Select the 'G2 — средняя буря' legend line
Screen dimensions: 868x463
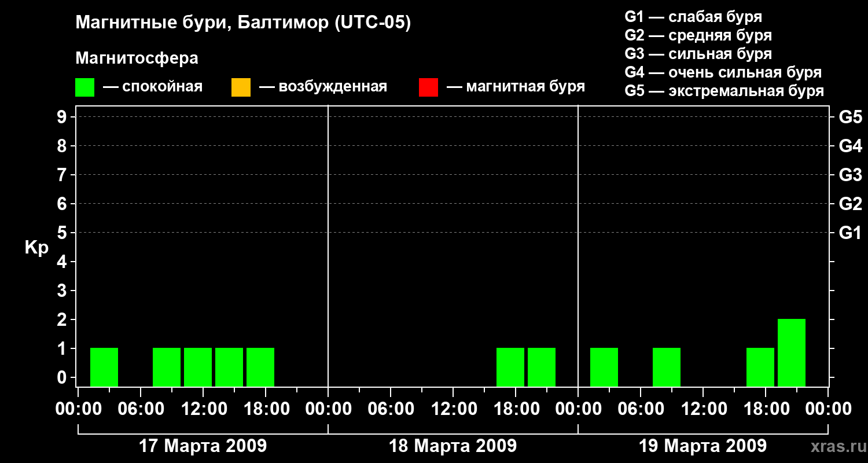[x=698, y=35]
